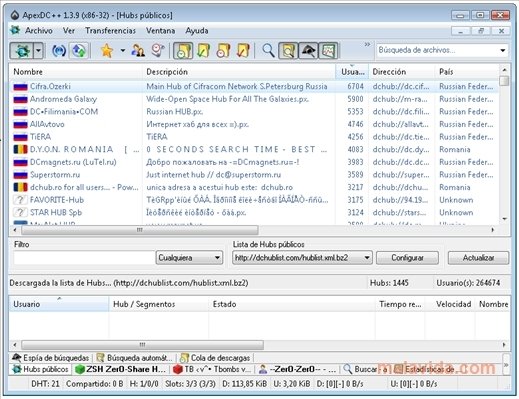Select the Superstorm.ru hub row
Screen dimensions: 519x399
click(x=254, y=175)
